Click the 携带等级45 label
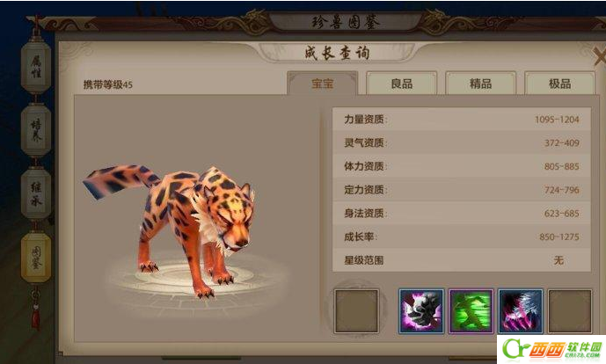The height and width of the screenshot is (364, 606). pos(108,84)
